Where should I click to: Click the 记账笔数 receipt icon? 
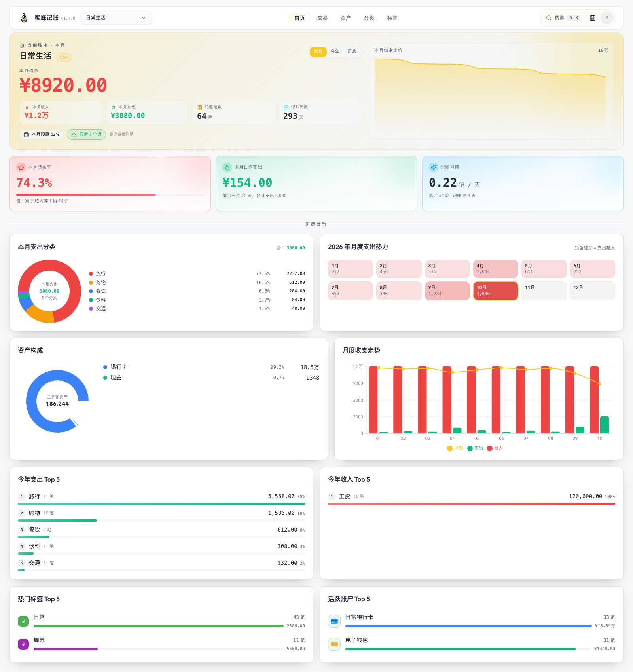(x=200, y=107)
